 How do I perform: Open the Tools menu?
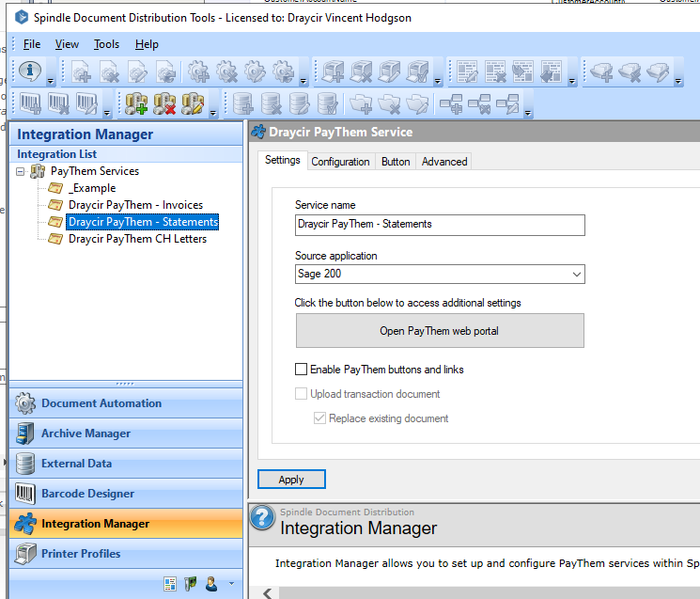click(x=106, y=44)
